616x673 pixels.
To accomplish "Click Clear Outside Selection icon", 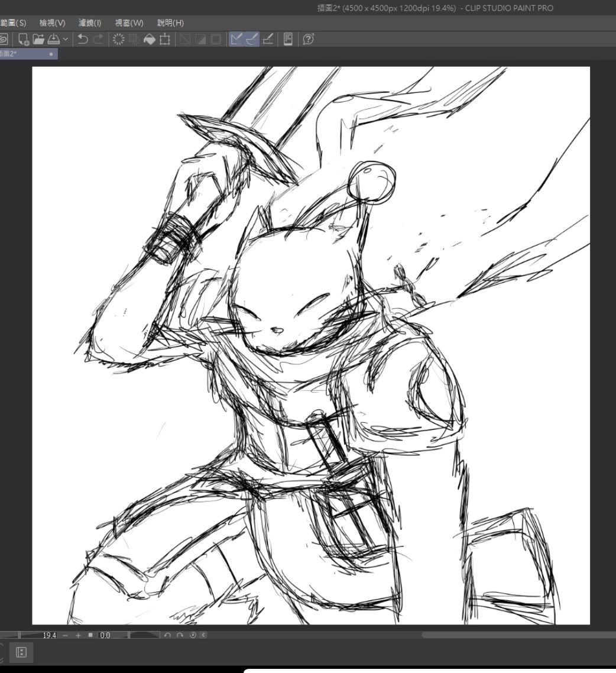I will 134,40.
